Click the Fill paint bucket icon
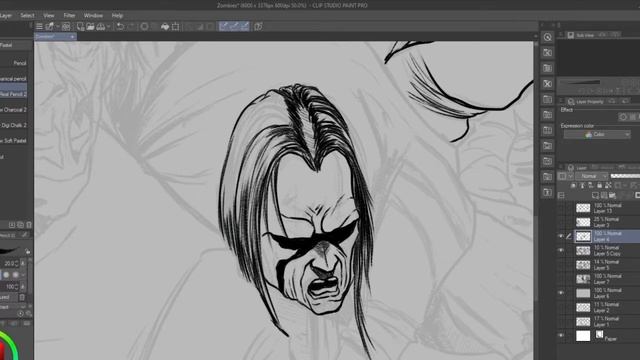This screenshot has width=640, height=360. [165, 27]
